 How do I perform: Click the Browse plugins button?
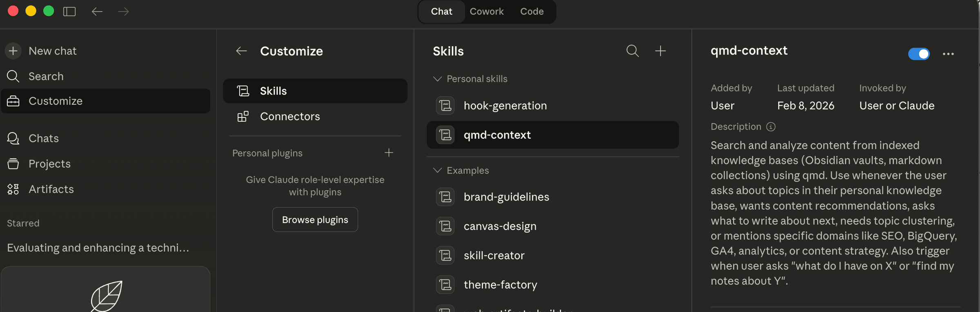(x=315, y=220)
